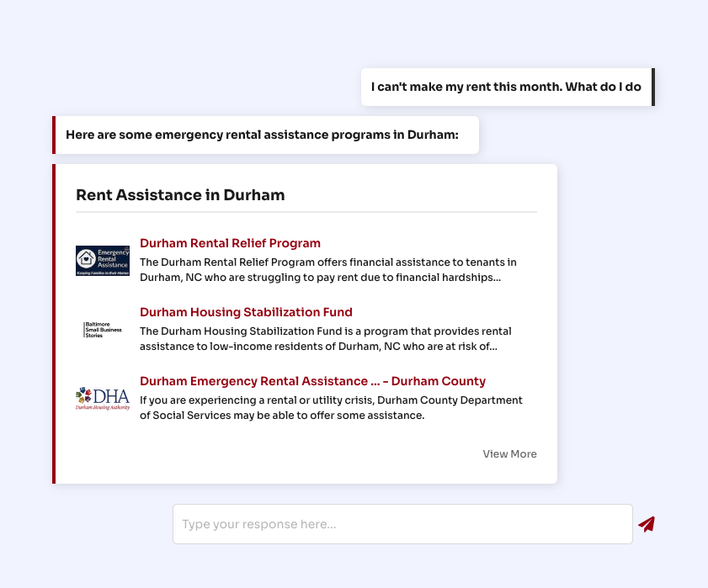This screenshot has height=588, width=708.
Task: Click the Durham Rental Relief Program description text
Action: point(327,270)
